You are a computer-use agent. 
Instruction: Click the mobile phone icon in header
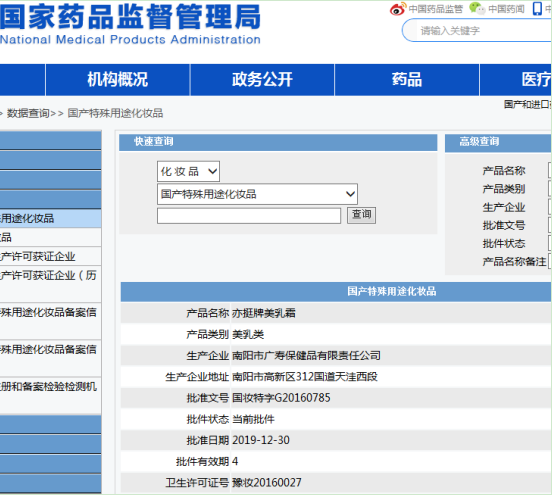(x=537, y=8)
